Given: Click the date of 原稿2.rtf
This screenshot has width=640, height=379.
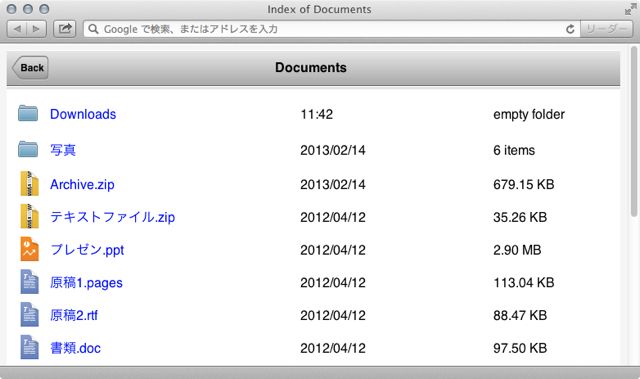Looking at the screenshot, I should point(333,315).
